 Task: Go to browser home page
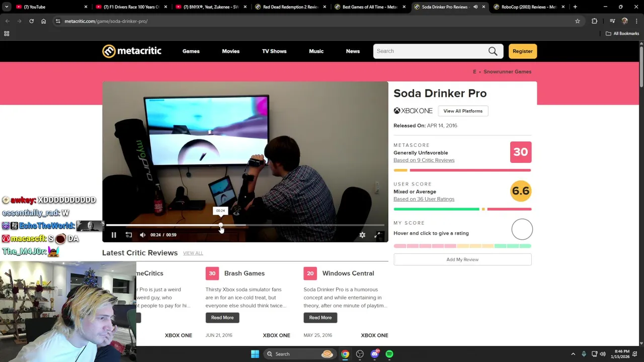[x=43, y=21]
